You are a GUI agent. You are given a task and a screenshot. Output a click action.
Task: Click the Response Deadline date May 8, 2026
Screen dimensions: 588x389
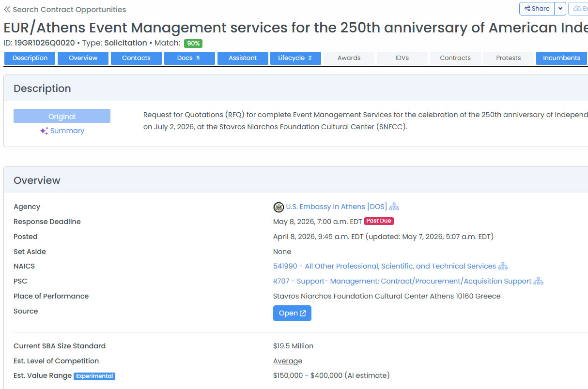(x=318, y=222)
